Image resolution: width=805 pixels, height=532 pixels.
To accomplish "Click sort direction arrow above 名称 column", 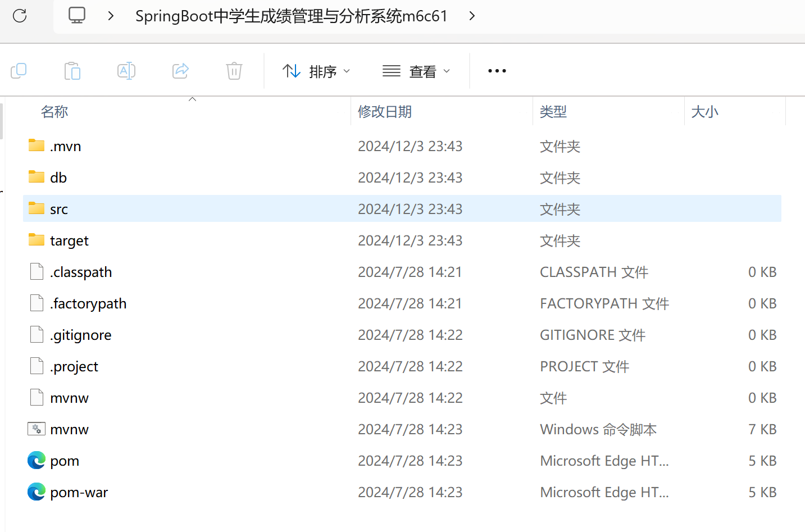I will coord(193,99).
